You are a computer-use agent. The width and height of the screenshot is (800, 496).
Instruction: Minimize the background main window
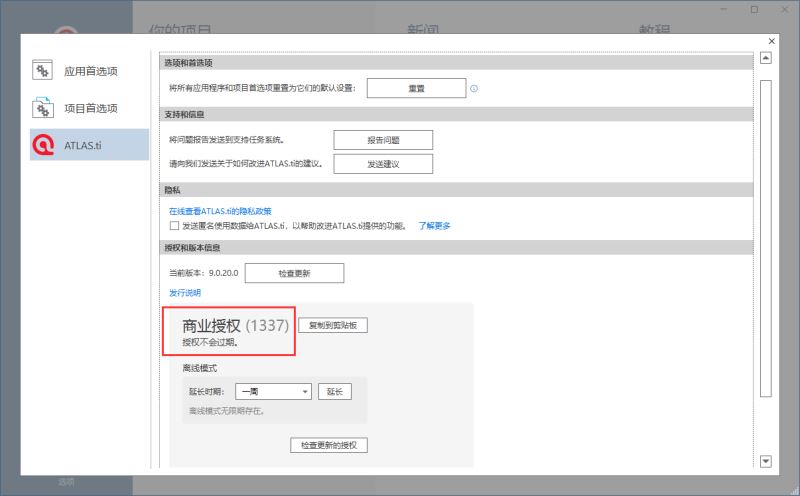pos(723,9)
